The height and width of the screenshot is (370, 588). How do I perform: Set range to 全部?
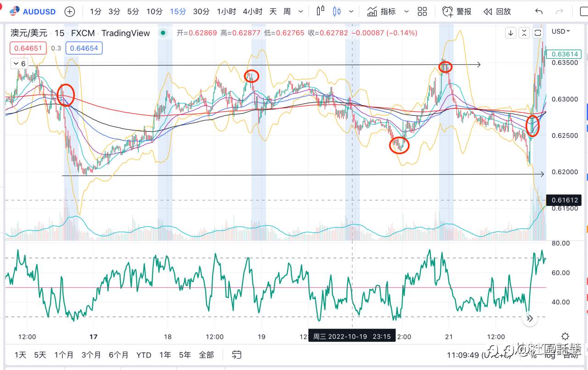206,355
